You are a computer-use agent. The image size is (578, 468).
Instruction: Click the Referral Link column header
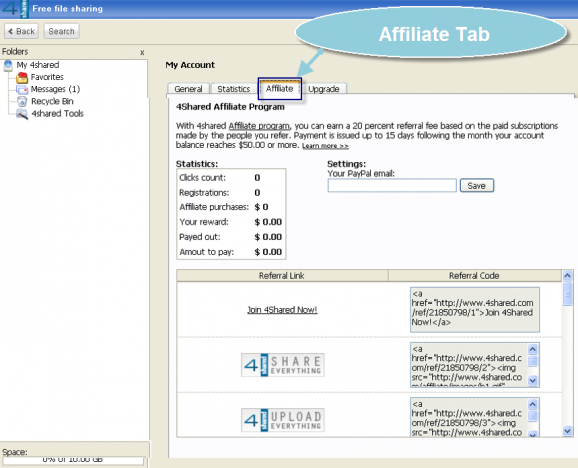point(282,276)
